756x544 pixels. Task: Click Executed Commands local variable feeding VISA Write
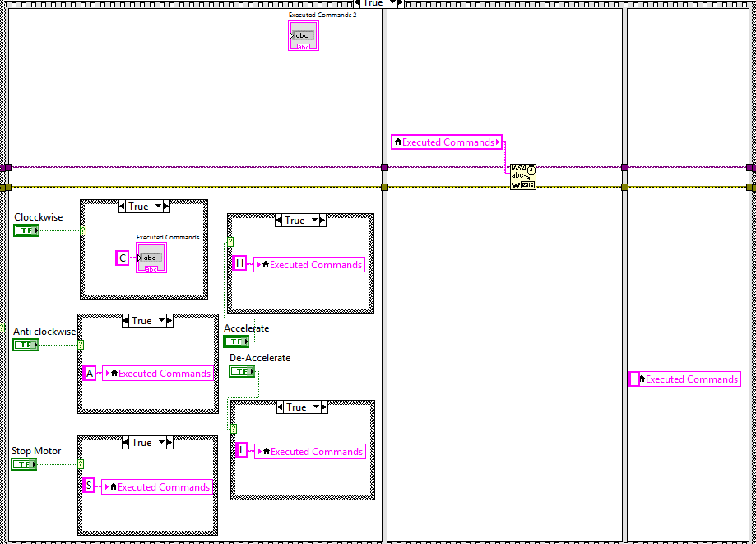point(447,142)
